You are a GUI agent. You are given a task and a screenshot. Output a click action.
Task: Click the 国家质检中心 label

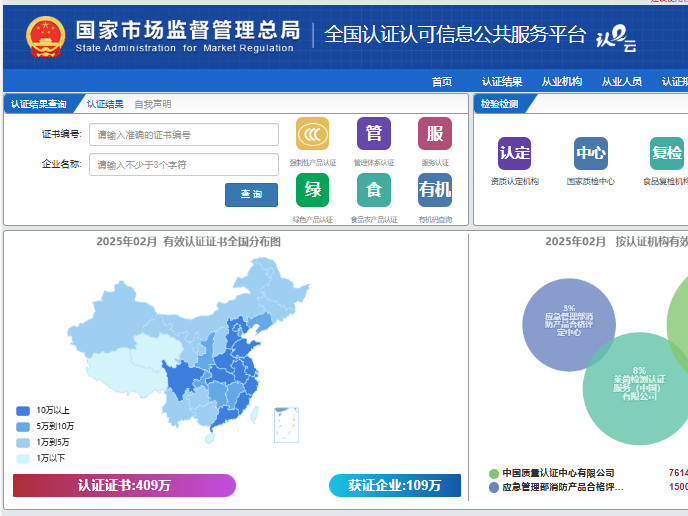pos(591,182)
